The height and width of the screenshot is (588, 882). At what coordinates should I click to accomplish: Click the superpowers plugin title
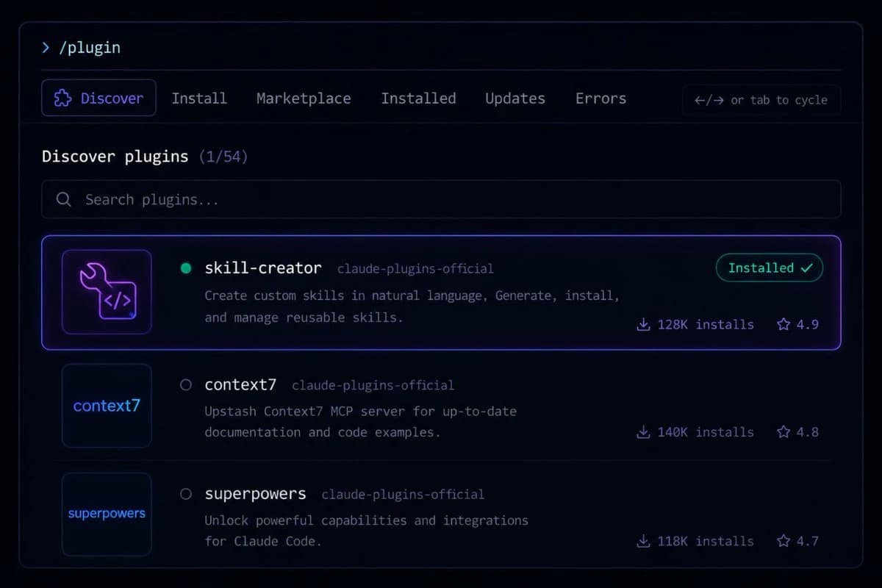256,494
